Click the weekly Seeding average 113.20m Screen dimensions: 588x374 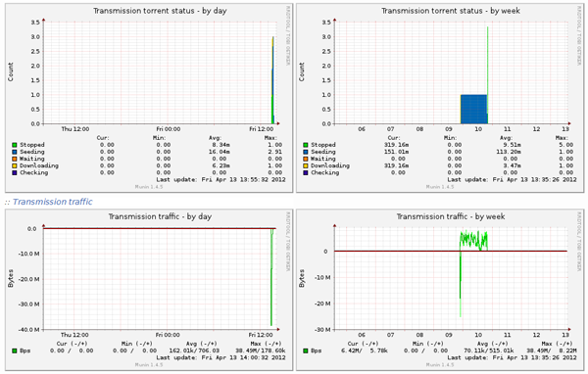[x=509, y=152]
